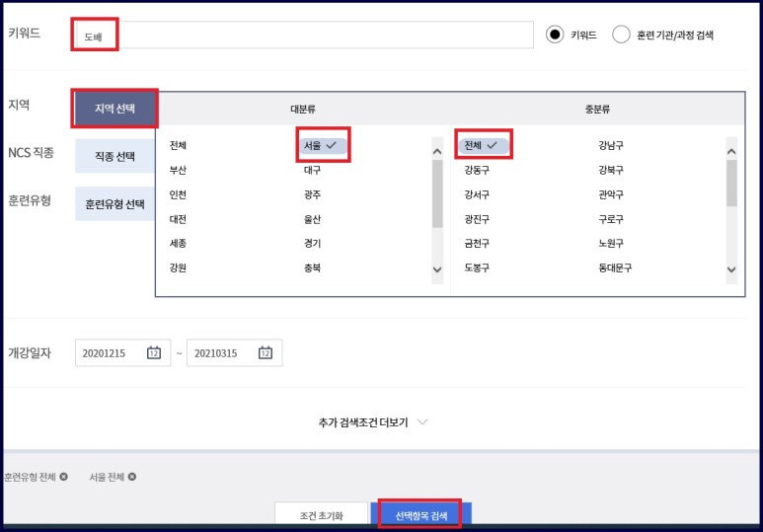Open the 직종 선택 dropdown
The height and width of the screenshot is (532, 763).
coord(114,156)
